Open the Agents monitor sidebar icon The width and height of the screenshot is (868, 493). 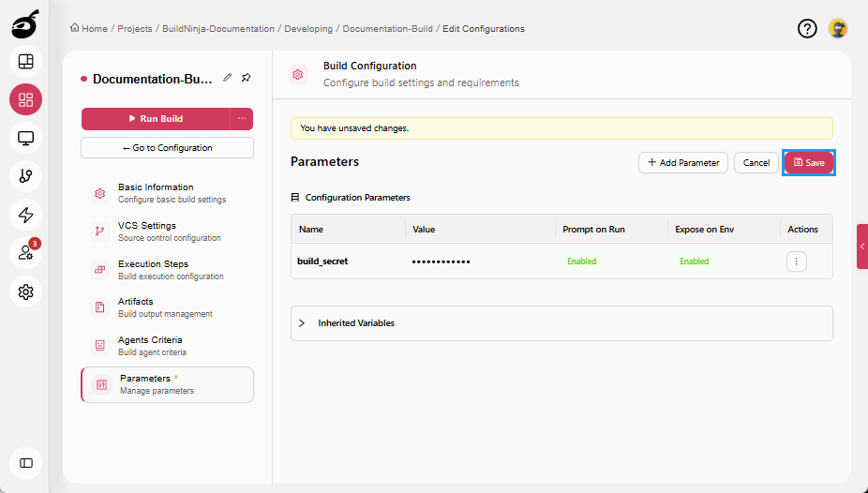point(25,138)
